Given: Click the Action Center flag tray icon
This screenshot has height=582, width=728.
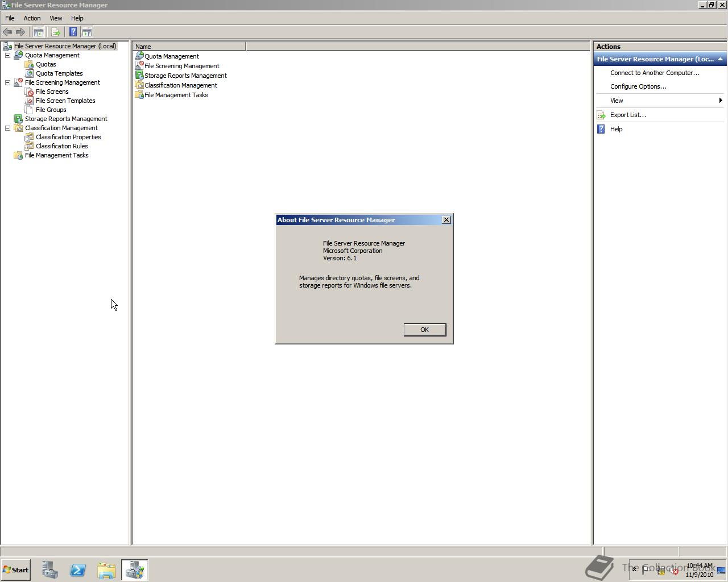Looking at the screenshot, I should pyautogui.click(x=647, y=571).
